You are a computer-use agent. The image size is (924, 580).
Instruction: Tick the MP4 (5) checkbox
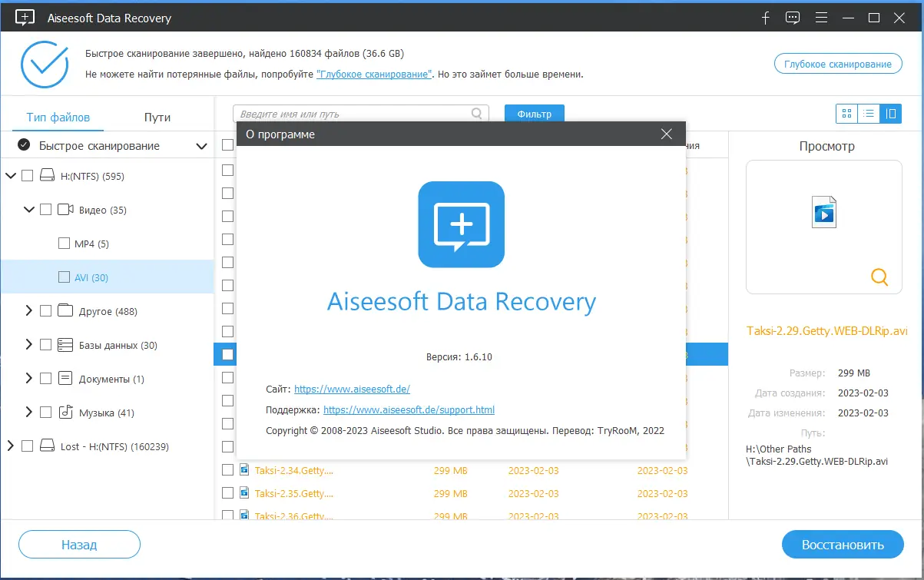point(64,244)
